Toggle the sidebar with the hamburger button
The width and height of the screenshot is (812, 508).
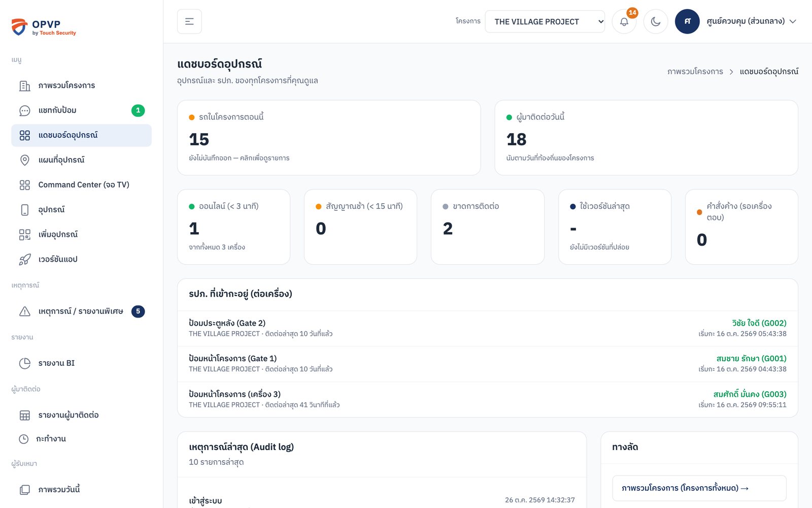pos(189,21)
